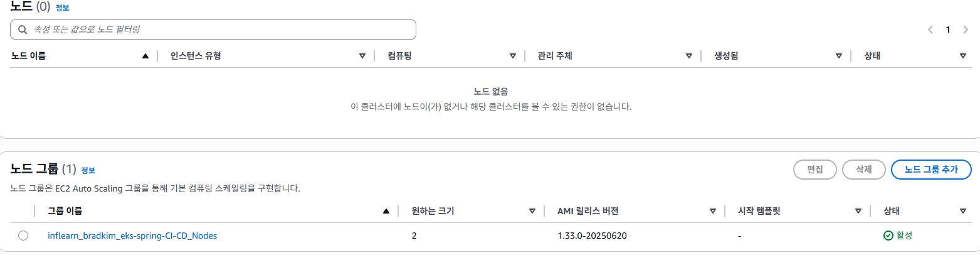Screen dimensions: 980x255
Task: Click node table 상태 sort arrow
Action: (x=962, y=56)
